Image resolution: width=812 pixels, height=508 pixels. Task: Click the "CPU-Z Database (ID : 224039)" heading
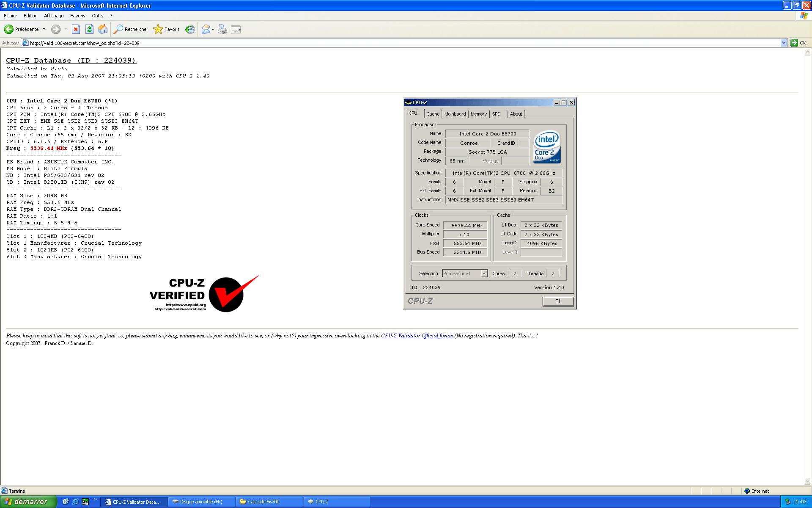pyautogui.click(x=71, y=61)
